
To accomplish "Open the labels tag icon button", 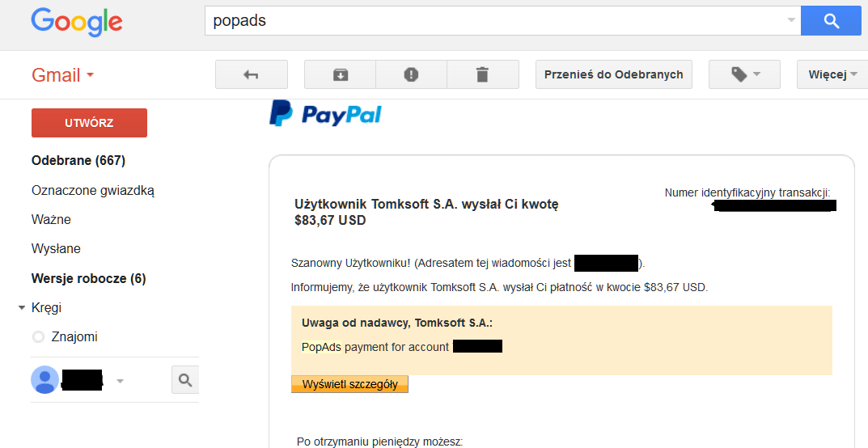I will pyautogui.click(x=744, y=74).
